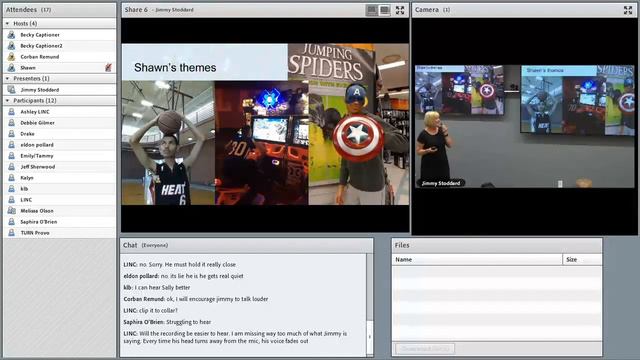Click Becky Captioner2's host icon
Viewport: 640px width, 360px height.
pos(11,46)
